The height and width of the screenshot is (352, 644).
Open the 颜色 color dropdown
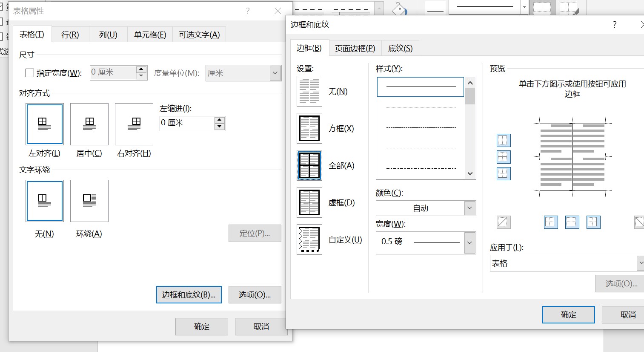[469, 208]
